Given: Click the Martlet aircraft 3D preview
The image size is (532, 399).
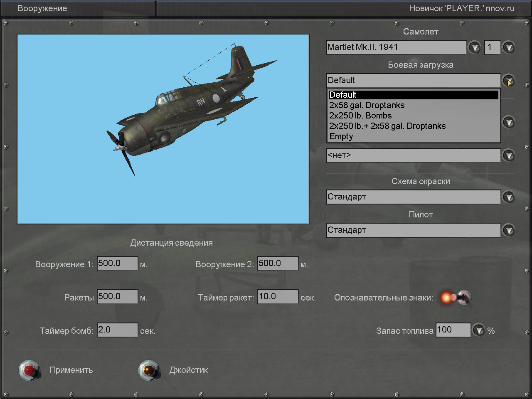Looking at the screenshot, I should pyautogui.click(x=163, y=129).
